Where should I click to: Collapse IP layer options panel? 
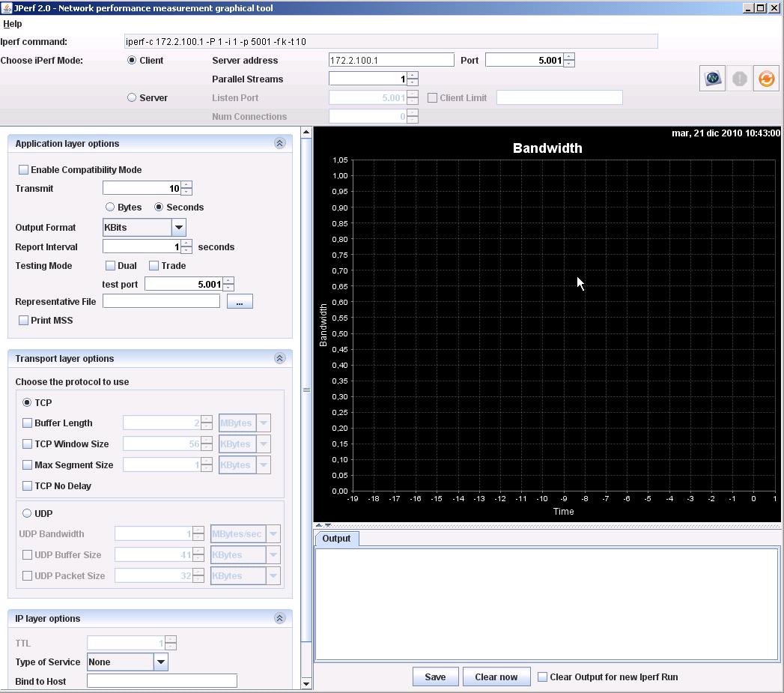279,618
